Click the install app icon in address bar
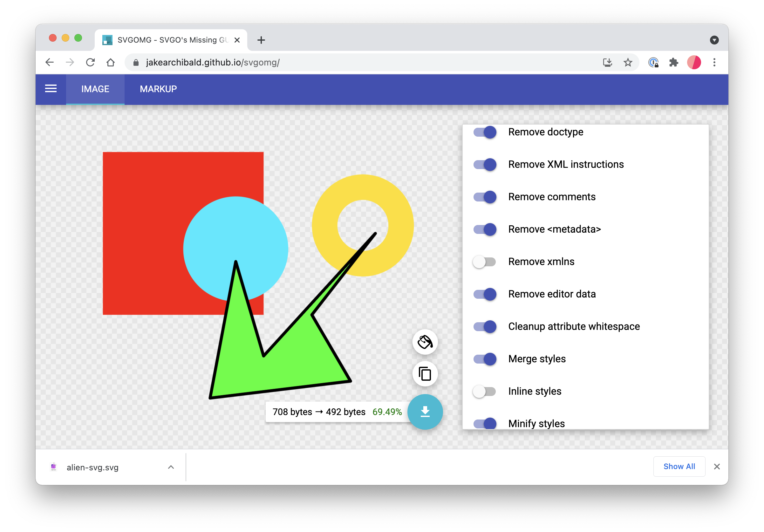Image resolution: width=764 pixels, height=532 pixels. 607,62
